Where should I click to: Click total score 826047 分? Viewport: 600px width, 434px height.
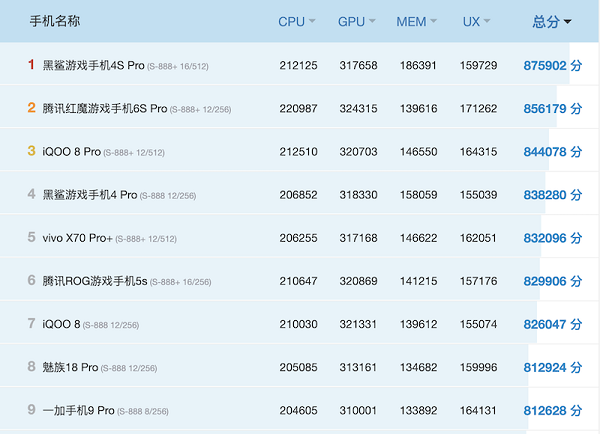pyautogui.click(x=553, y=325)
